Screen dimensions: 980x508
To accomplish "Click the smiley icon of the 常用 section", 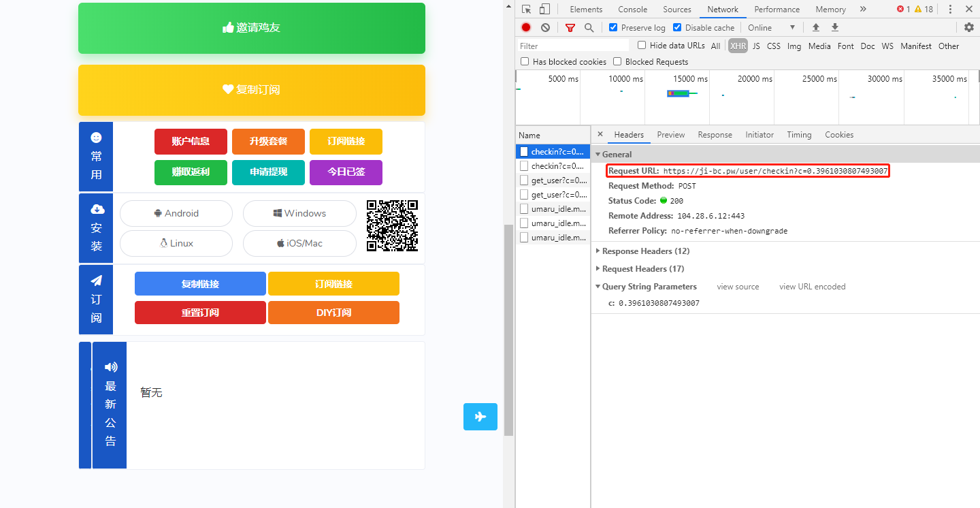I will coord(96,138).
